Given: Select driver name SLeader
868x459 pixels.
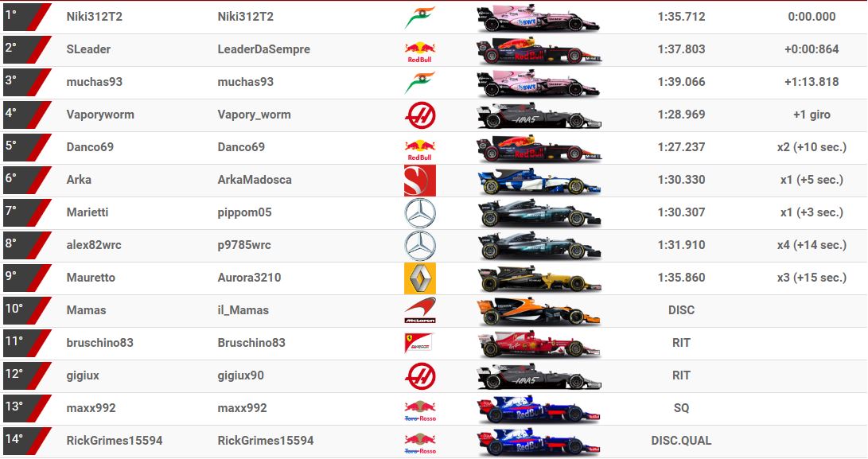Looking at the screenshot, I should pos(88,49).
